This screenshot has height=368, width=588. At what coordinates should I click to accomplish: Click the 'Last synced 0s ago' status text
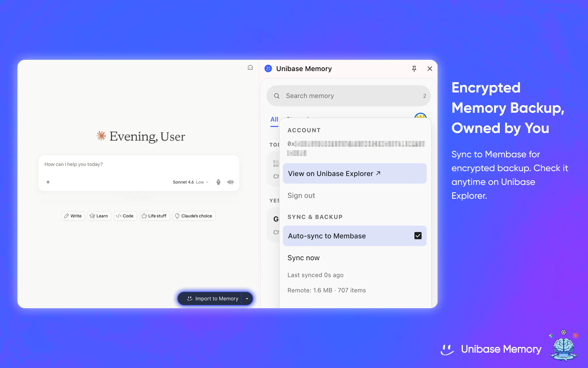[x=315, y=275]
